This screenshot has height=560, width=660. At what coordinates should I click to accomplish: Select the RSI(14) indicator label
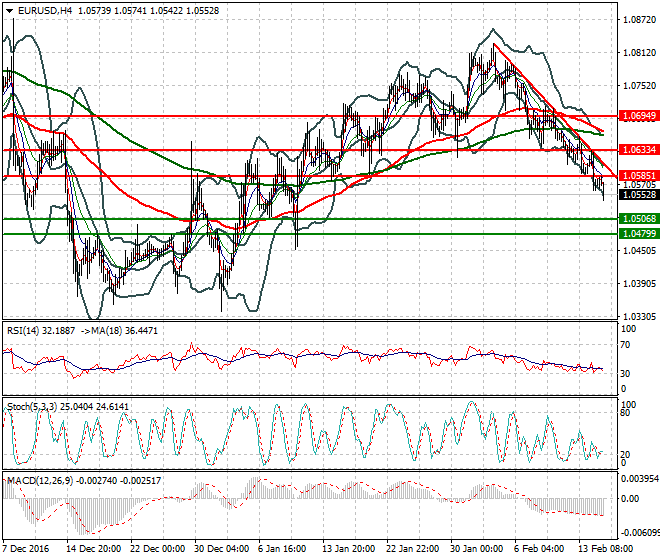[23, 331]
